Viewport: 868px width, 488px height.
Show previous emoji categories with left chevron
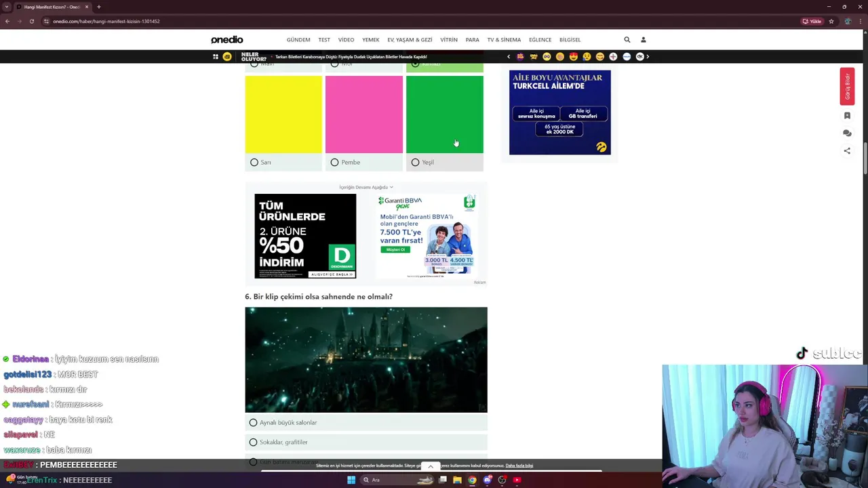click(x=509, y=57)
